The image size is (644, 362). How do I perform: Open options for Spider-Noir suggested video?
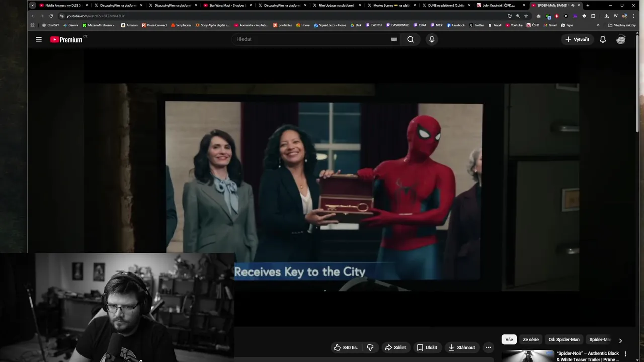pos(626,354)
